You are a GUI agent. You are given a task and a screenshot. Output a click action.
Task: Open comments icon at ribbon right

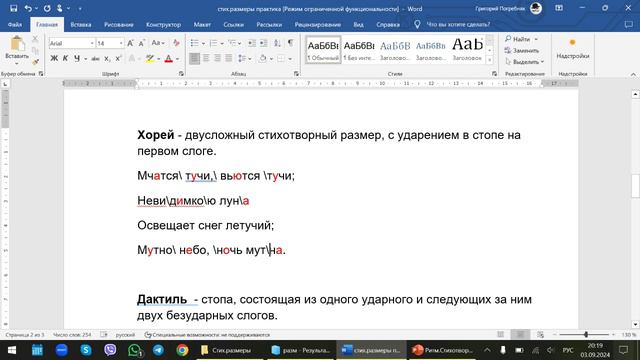pos(629,24)
